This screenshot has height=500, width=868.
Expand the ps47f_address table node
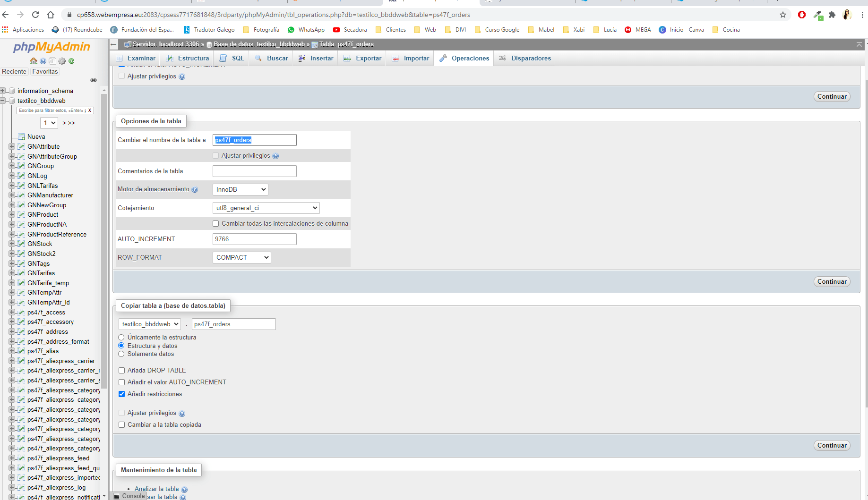tap(12, 331)
